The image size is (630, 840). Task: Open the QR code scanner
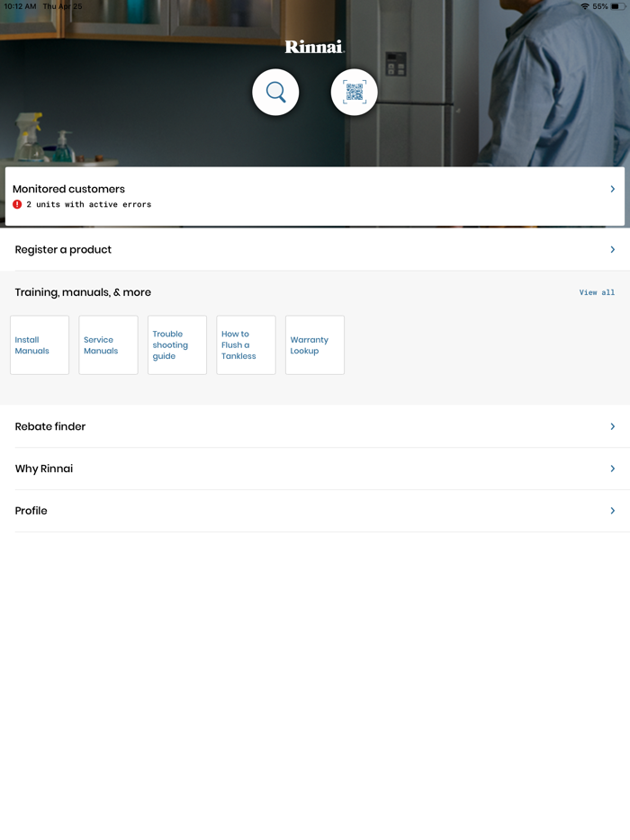(355, 92)
